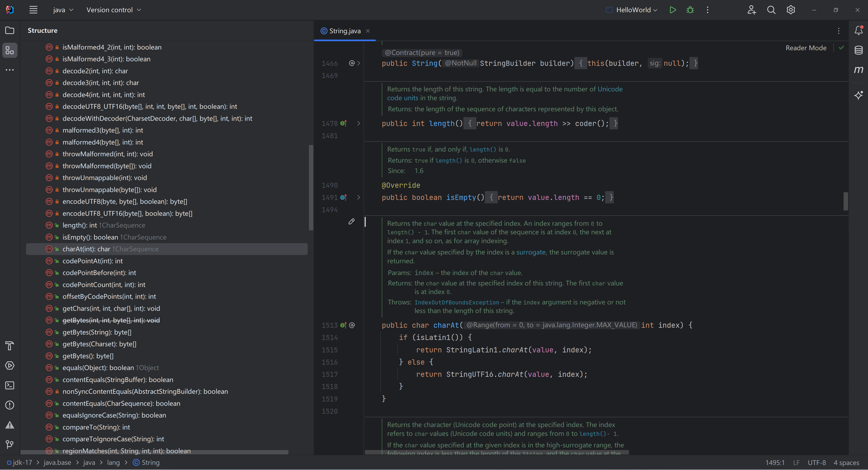868x470 pixels.
Task: Click the LF line separator widget
Action: (x=796, y=463)
